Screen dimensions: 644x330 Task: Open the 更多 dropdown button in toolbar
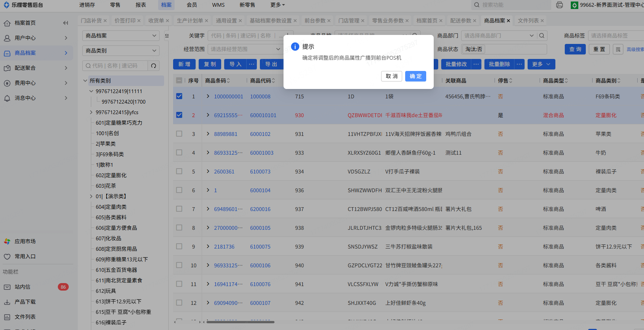(x=541, y=64)
